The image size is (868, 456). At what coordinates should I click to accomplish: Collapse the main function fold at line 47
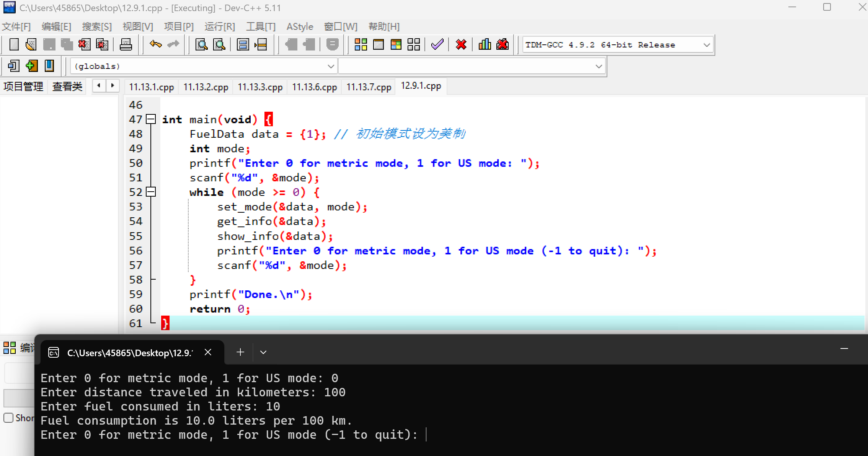151,119
